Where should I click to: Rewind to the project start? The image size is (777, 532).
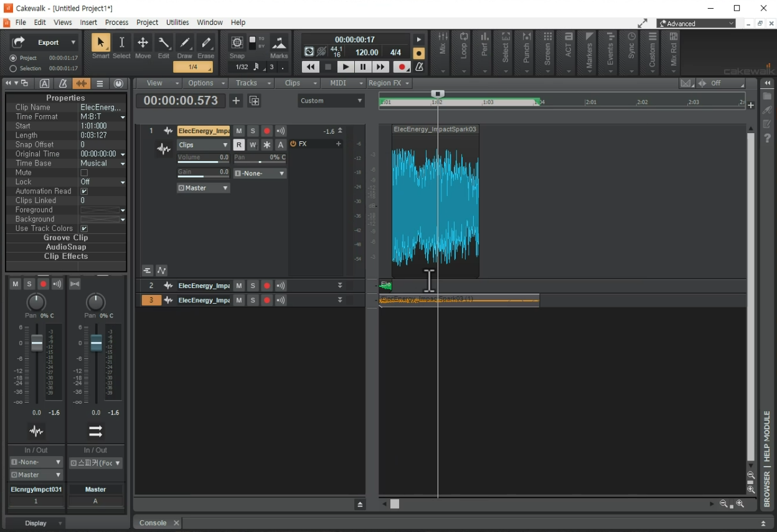[310, 67]
